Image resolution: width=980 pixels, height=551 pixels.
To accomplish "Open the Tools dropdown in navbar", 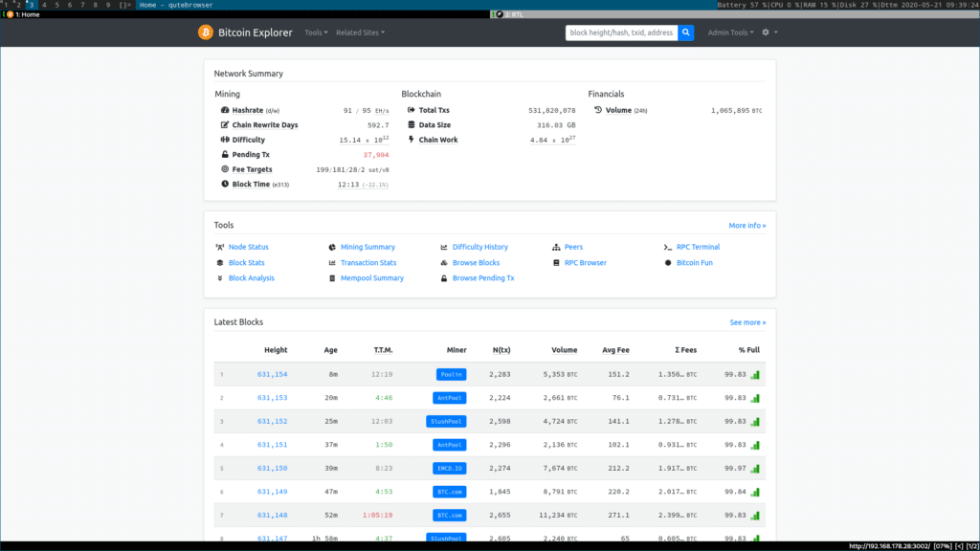I will coord(316,33).
